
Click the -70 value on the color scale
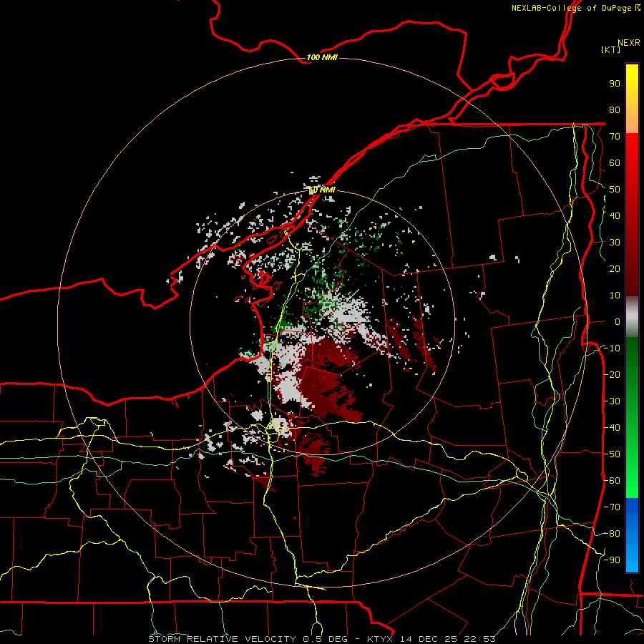click(x=612, y=507)
